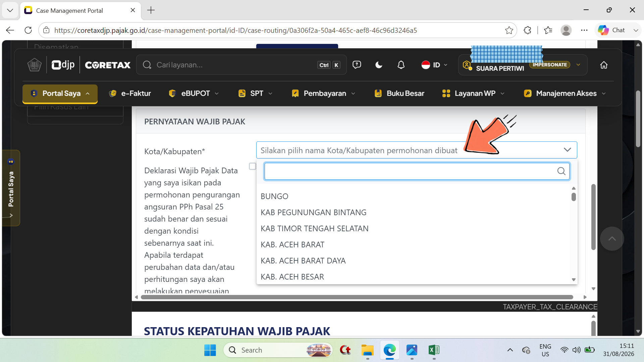The image size is (644, 362).
Task: Expand the ID language selector
Action: coord(434,65)
